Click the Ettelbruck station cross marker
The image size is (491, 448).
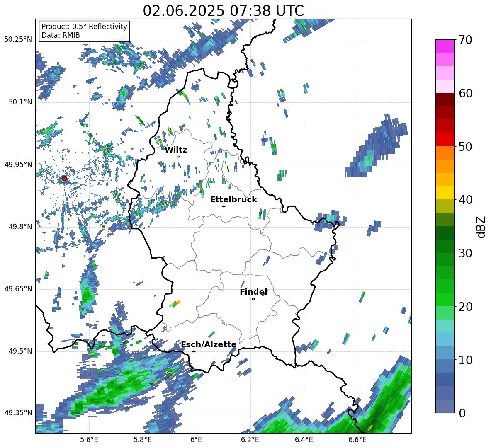(x=224, y=206)
